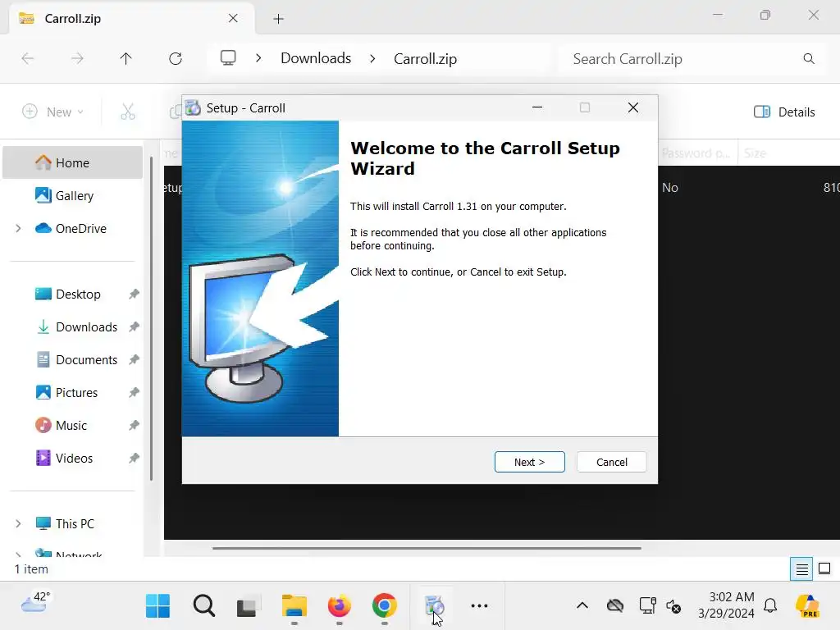Expand the OneDrive tree node

click(x=18, y=228)
